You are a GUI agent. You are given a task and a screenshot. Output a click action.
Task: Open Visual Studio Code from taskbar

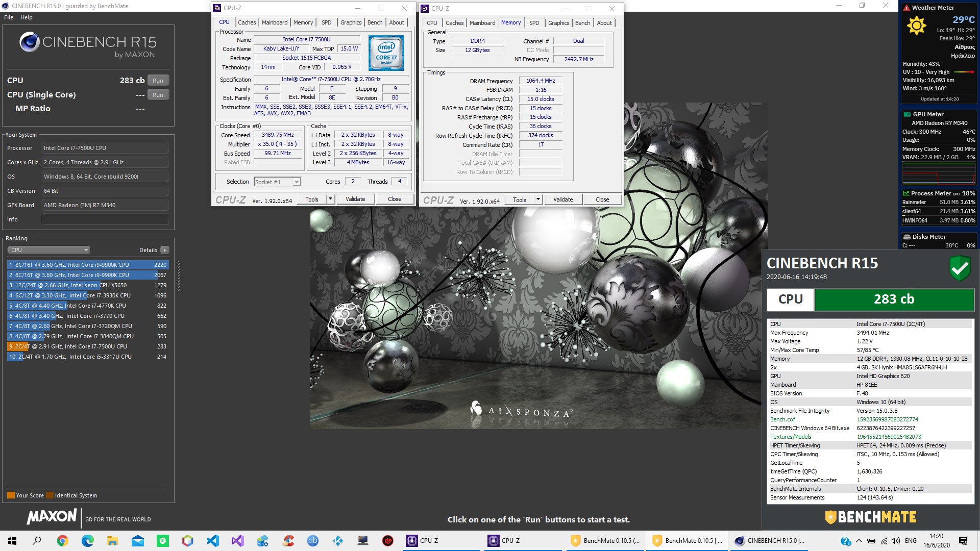coord(213,541)
